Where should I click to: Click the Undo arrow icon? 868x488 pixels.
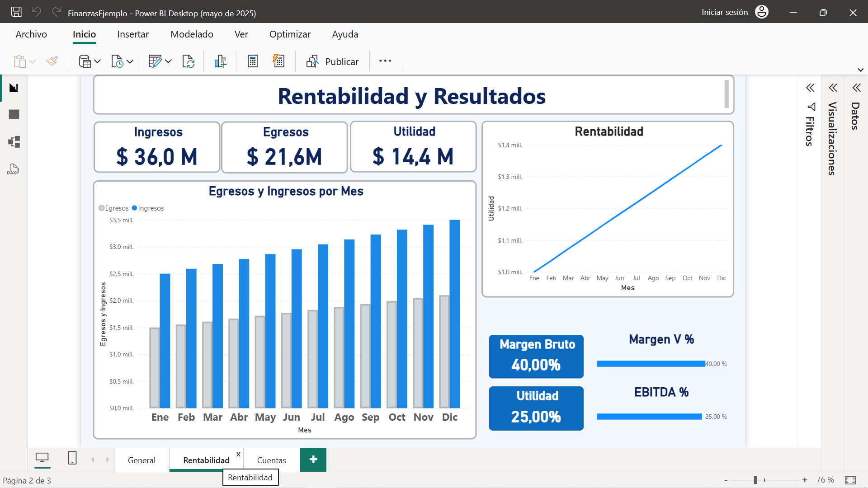click(37, 12)
